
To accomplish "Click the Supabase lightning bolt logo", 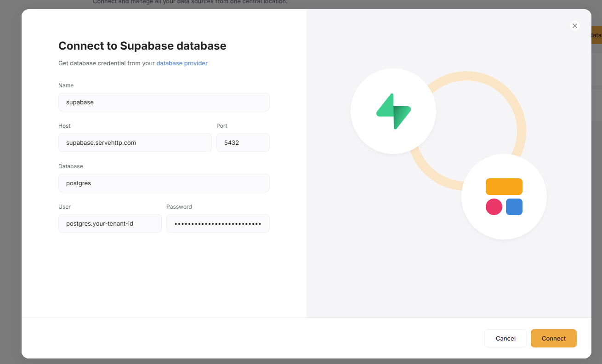I will (x=393, y=111).
